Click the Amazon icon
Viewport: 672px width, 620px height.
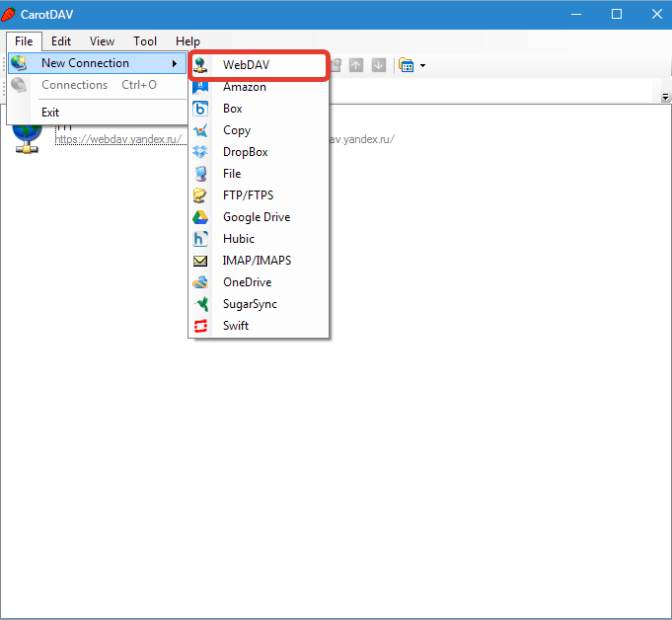click(x=200, y=87)
